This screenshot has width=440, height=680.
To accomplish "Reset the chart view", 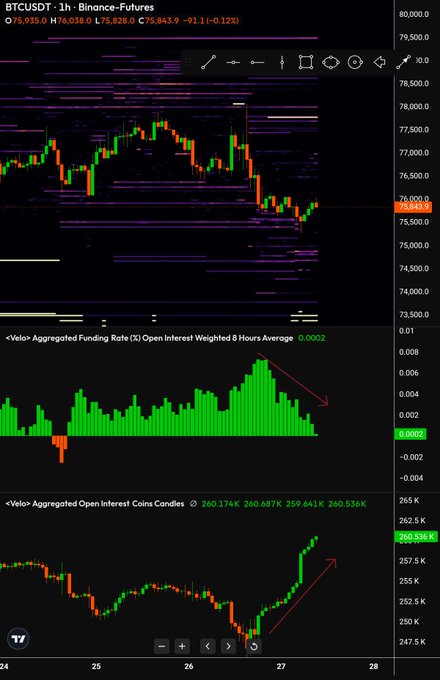I will click(x=254, y=646).
